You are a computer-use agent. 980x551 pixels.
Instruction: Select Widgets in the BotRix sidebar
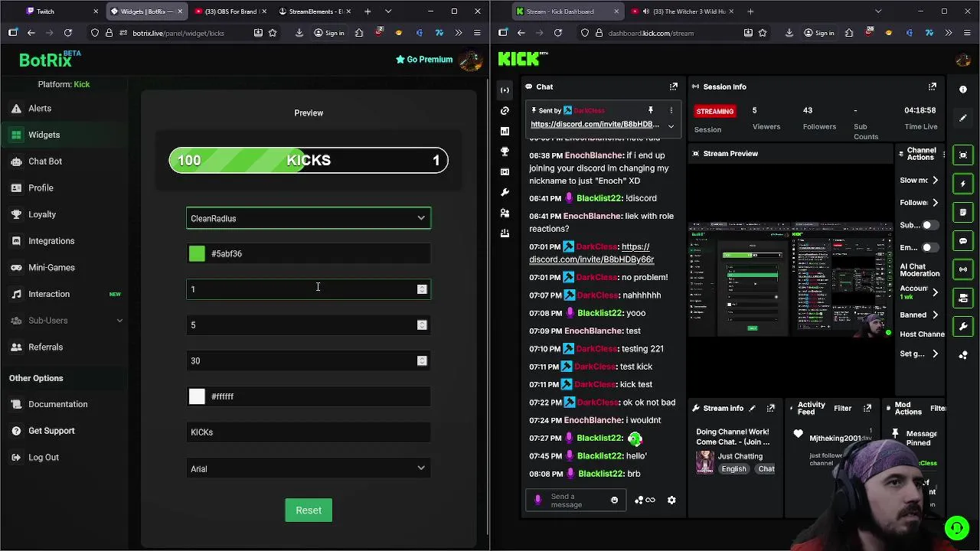(44, 135)
